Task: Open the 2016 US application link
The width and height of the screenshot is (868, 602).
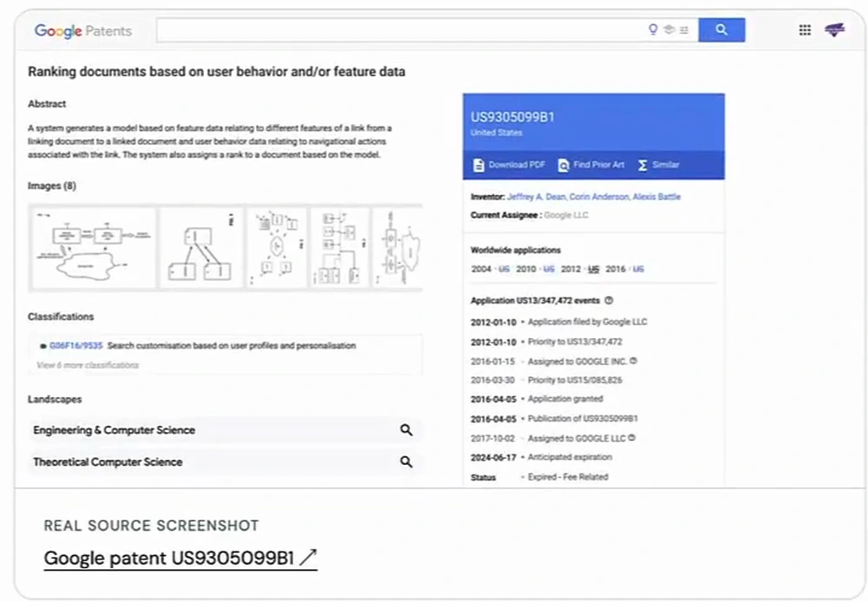Action: click(638, 269)
